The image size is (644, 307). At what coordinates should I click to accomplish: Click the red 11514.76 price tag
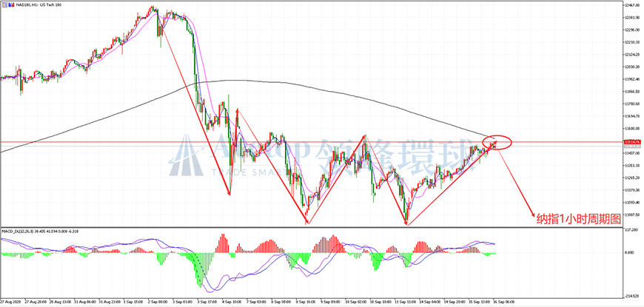pyautogui.click(x=631, y=142)
